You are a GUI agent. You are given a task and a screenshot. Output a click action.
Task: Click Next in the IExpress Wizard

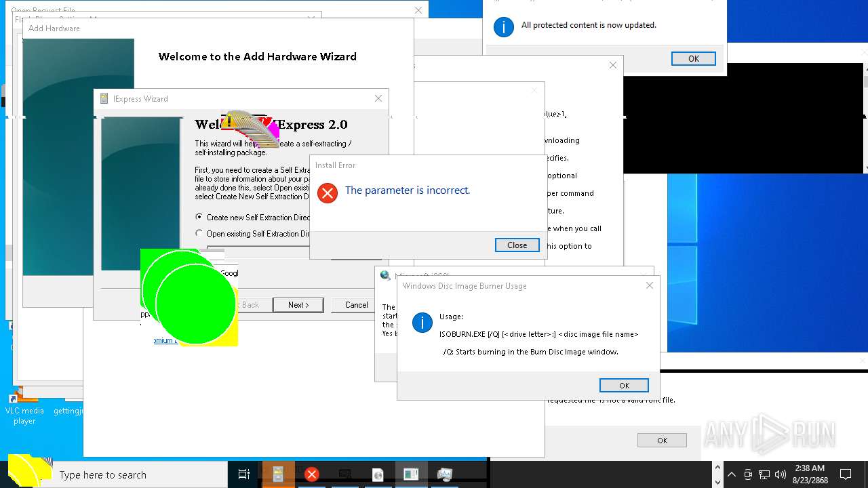(x=298, y=305)
